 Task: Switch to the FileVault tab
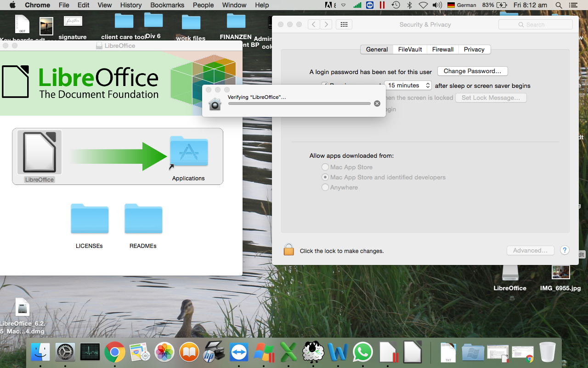409,49
